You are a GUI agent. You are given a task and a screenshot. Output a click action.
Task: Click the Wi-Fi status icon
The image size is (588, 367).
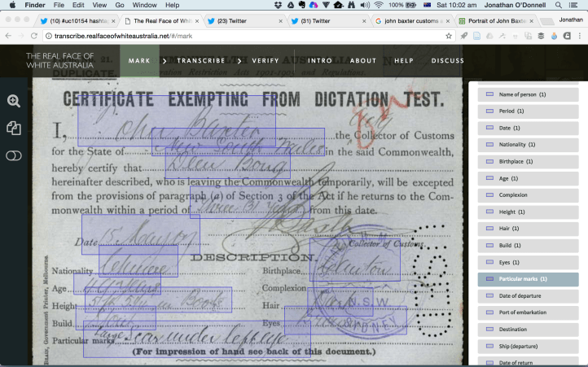tap(379, 5)
